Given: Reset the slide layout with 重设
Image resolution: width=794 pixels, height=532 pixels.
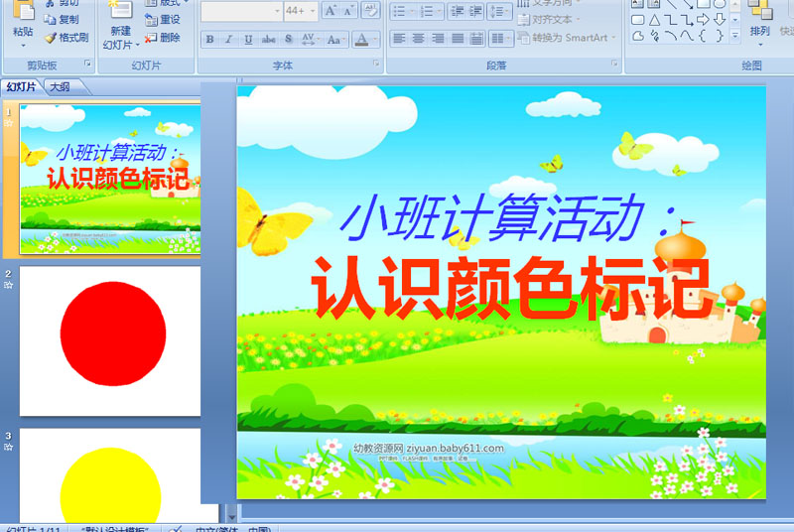Looking at the screenshot, I should 163,19.
